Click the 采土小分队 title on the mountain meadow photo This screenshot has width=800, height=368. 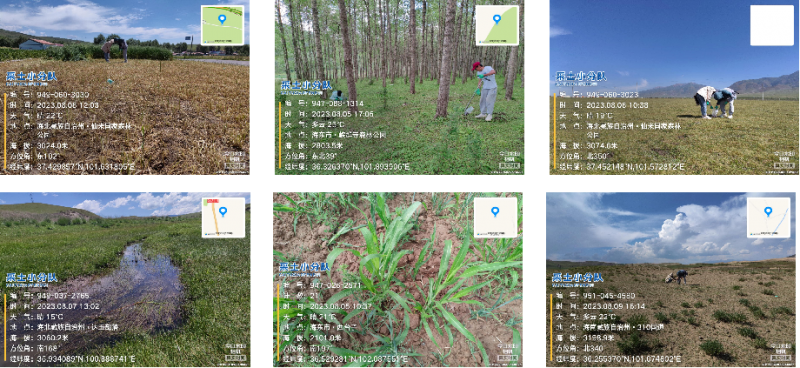pos(581,77)
